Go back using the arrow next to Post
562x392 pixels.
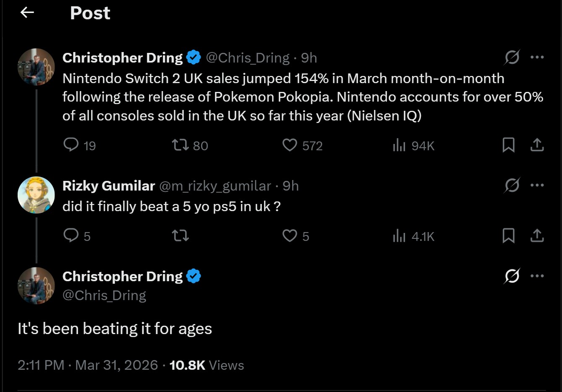[x=27, y=13]
